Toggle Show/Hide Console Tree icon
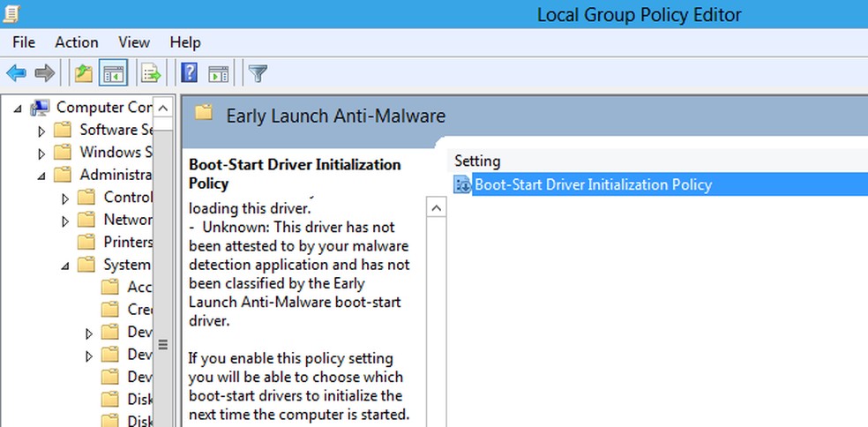 [x=114, y=72]
